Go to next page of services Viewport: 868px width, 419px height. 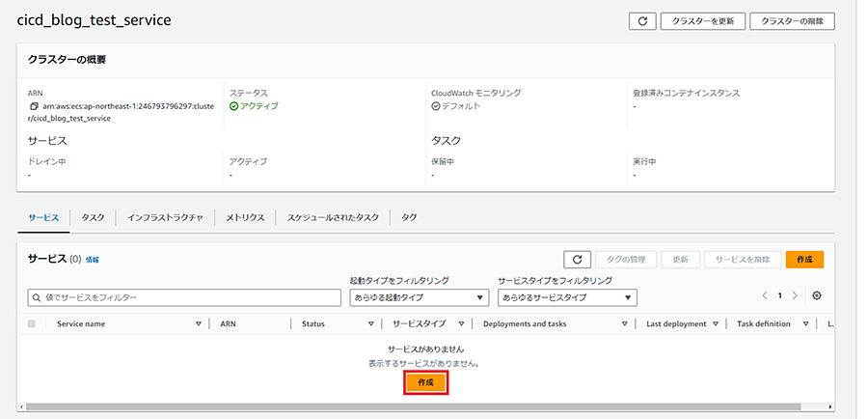tap(795, 296)
